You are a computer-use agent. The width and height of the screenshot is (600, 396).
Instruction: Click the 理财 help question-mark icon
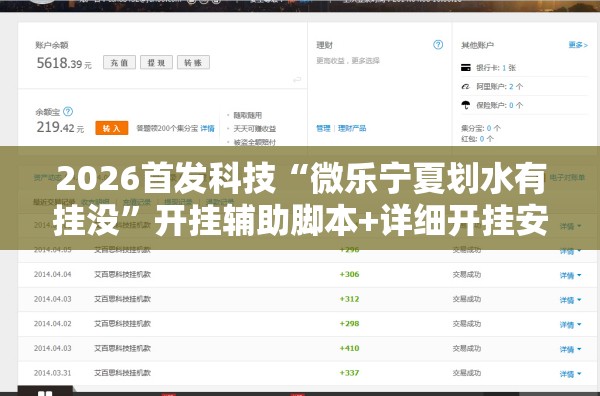tap(438, 45)
